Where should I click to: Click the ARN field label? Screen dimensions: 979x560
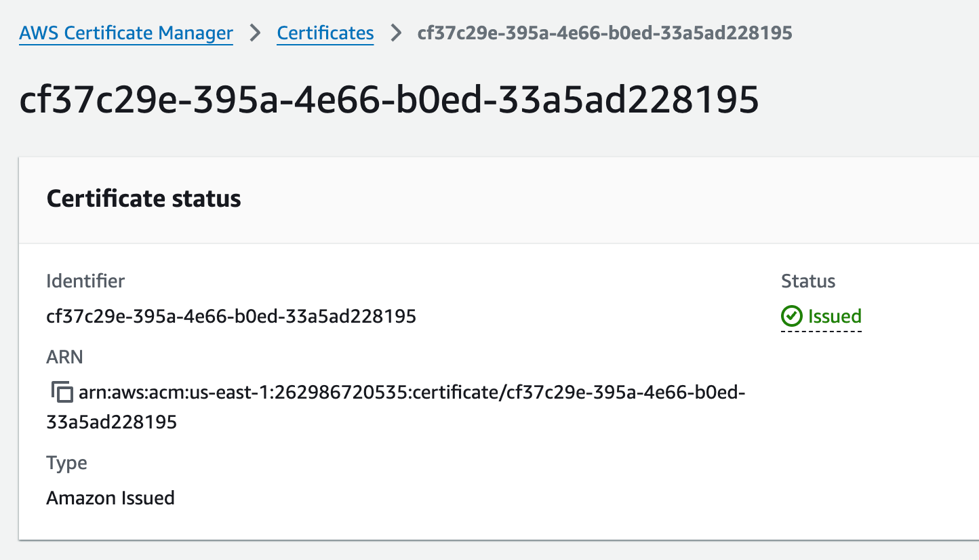(x=64, y=357)
